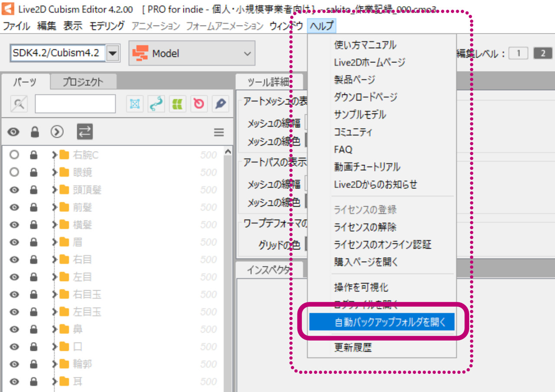The image size is (555, 392).
Task: Choose 自動バックアップフォルダを開く from Help menu
Action: click(x=382, y=322)
